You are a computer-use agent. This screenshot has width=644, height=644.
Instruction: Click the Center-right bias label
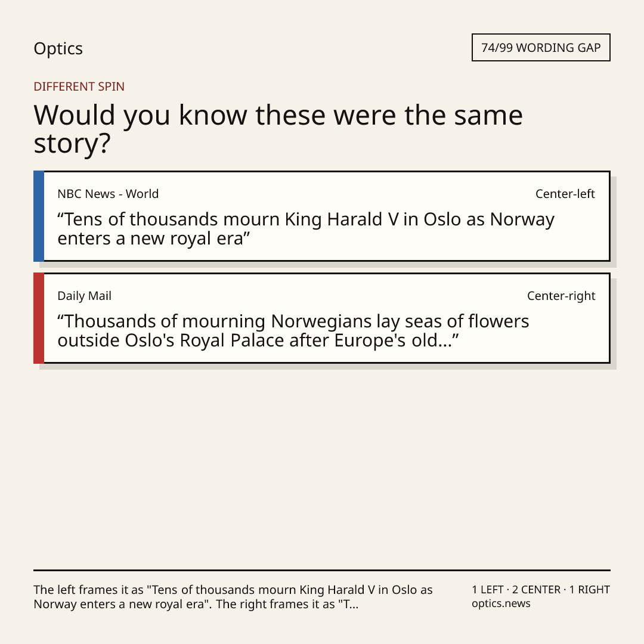[x=561, y=296]
